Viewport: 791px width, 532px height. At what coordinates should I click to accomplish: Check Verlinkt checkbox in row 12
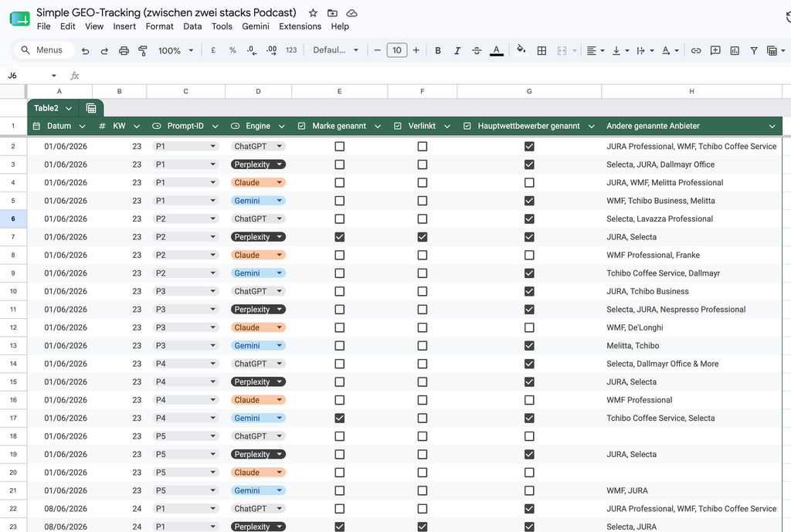[423, 328]
